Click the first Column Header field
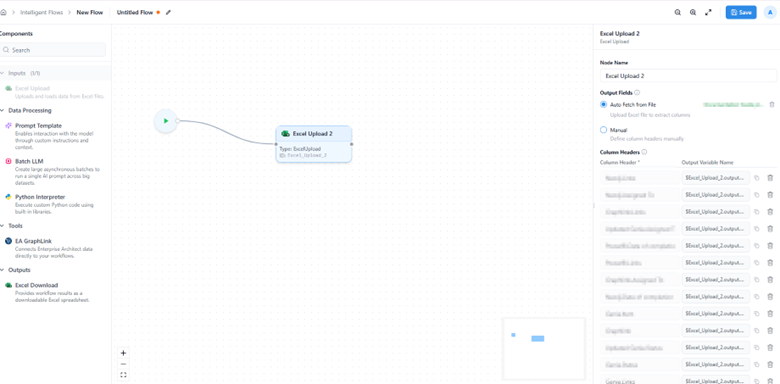The width and height of the screenshot is (780, 384). click(x=639, y=178)
